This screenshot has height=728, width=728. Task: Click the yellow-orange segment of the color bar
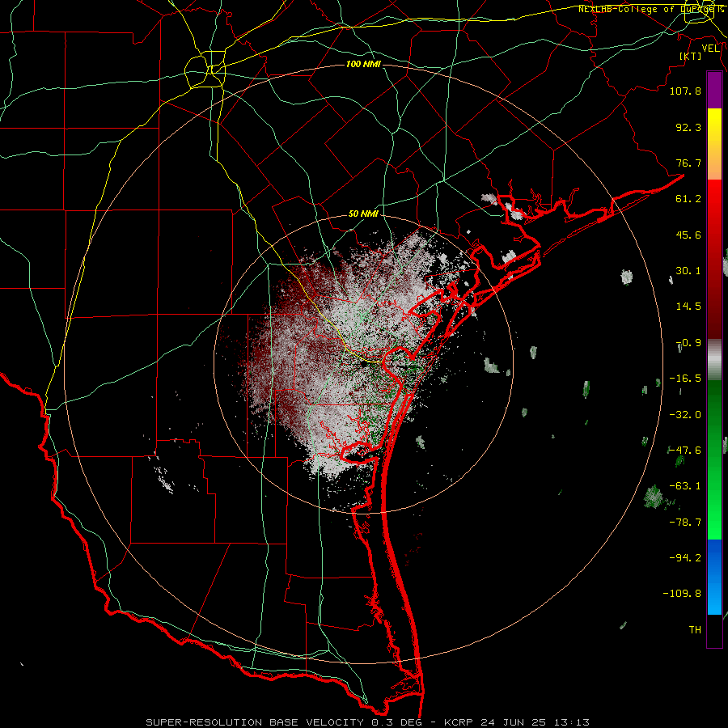714,144
